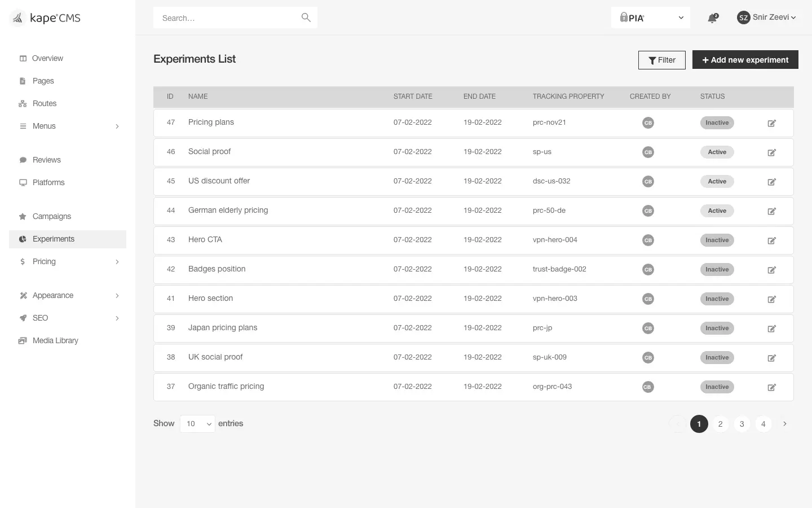Click the Filter button
The width and height of the screenshot is (812, 508).
tap(661, 60)
